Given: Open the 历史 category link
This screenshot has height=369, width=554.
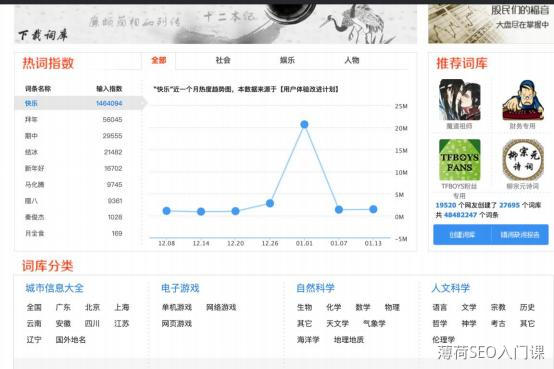Looking at the screenshot, I should point(527,308).
